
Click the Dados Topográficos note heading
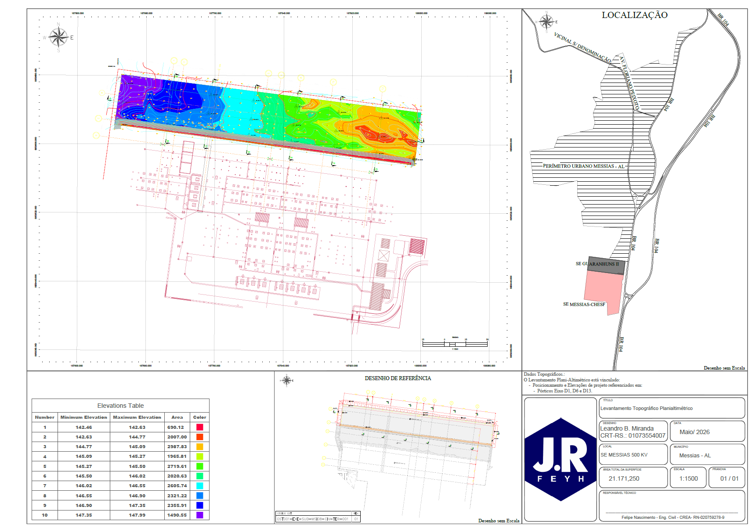click(x=544, y=374)
